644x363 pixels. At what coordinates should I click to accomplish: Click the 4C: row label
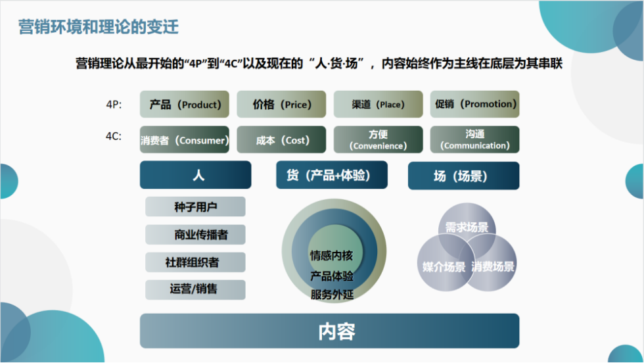point(114,137)
